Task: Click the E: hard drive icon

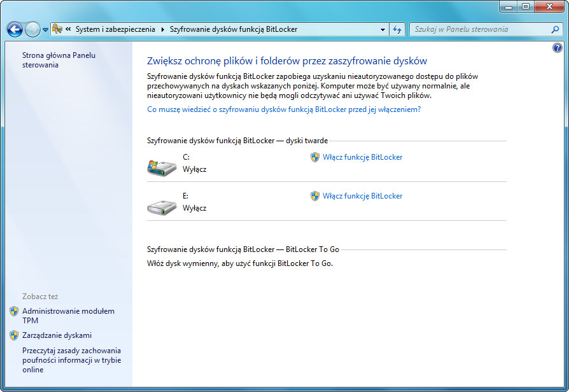Action: click(x=161, y=206)
